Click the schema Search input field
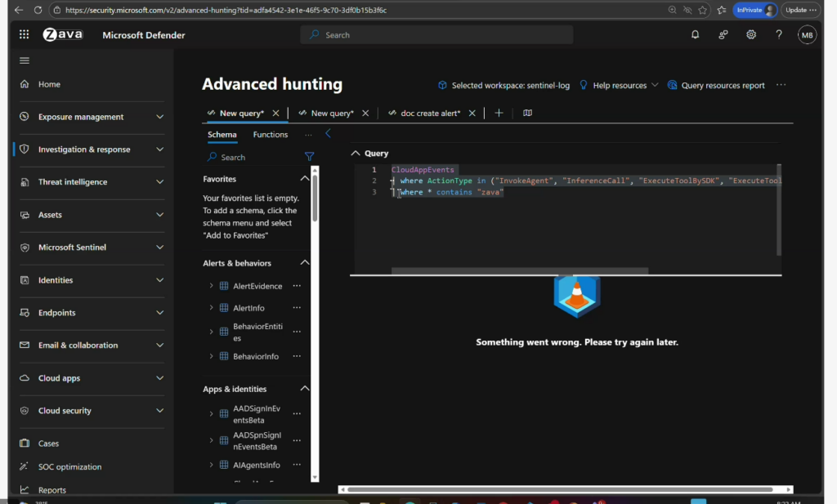 pos(257,157)
